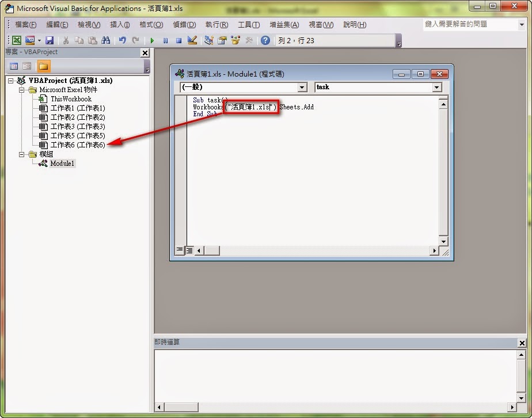The width and height of the screenshot is (532, 418).
Task: Close the 專案 - VBAProject panel
Action: [x=145, y=52]
